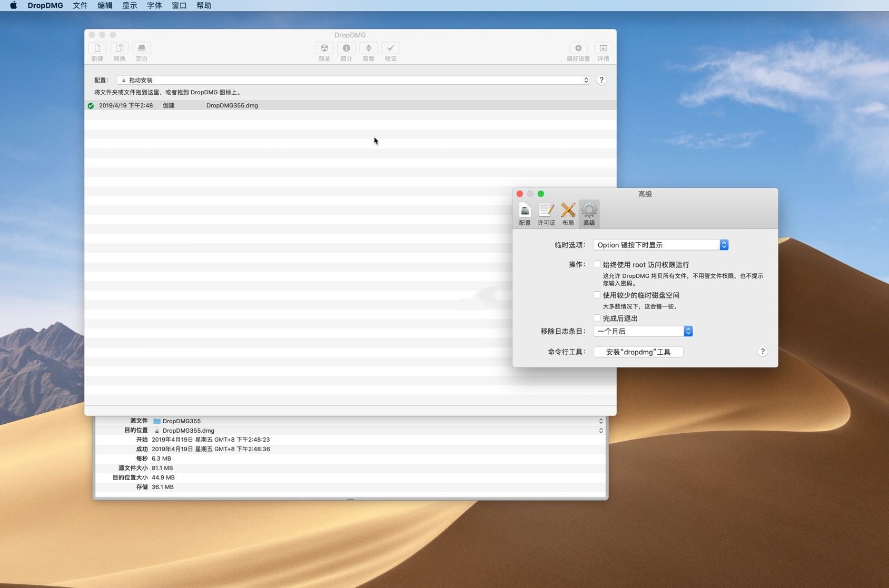Click the 简介 (Info) toolbar icon
889x588 pixels.
click(347, 48)
